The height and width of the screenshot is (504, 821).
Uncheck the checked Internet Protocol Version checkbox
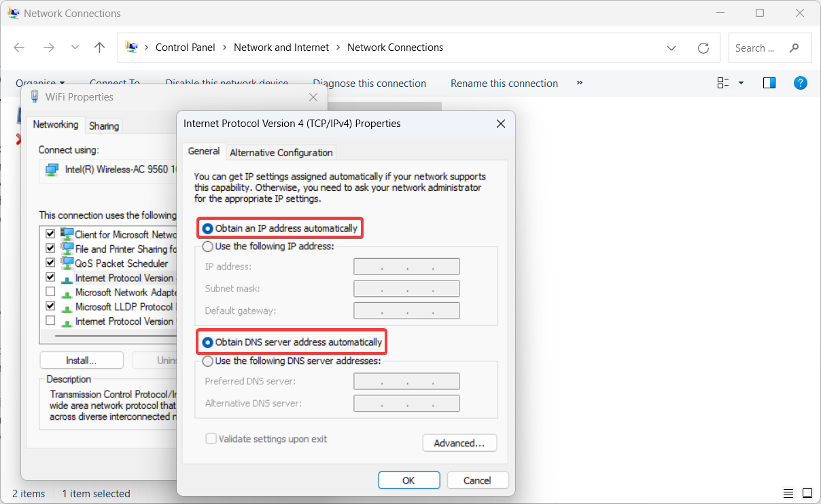pos(50,278)
